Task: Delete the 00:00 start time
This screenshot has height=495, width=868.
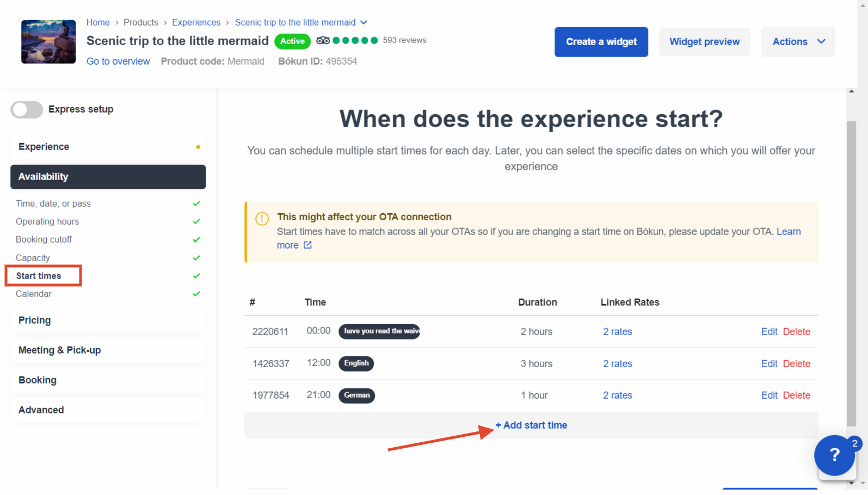Action: [x=797, y=332]
